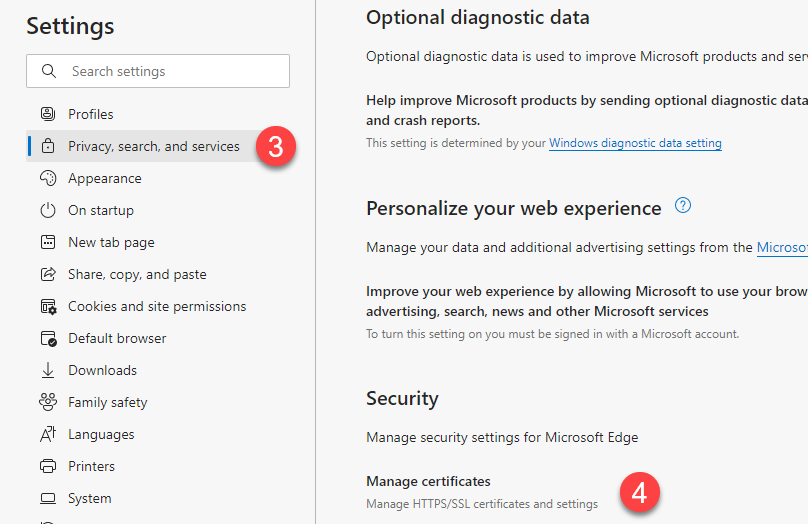The image size is (808, 524).
Task: Open the Microsoft link about advertising settings
Action: coord(782,248)
